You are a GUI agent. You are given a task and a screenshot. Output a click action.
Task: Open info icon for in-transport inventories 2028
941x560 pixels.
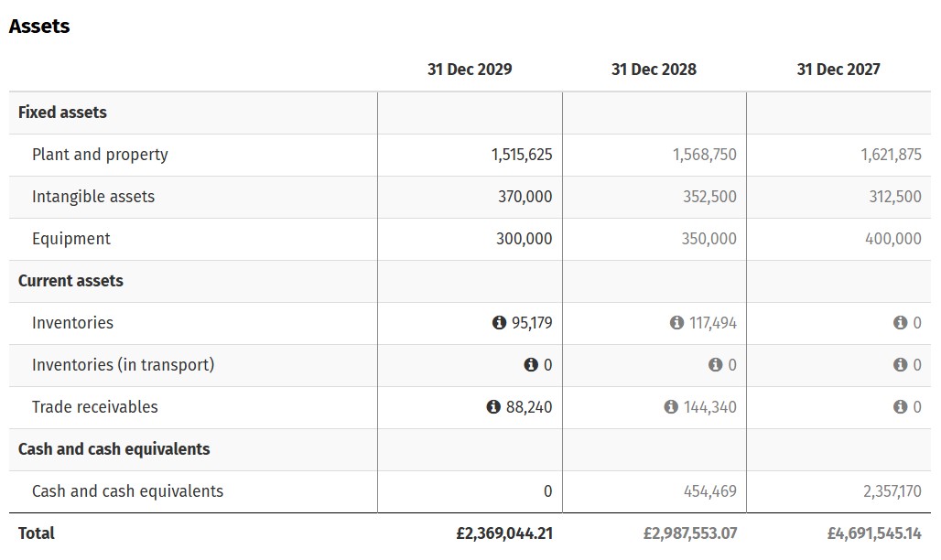click(715, 365)
